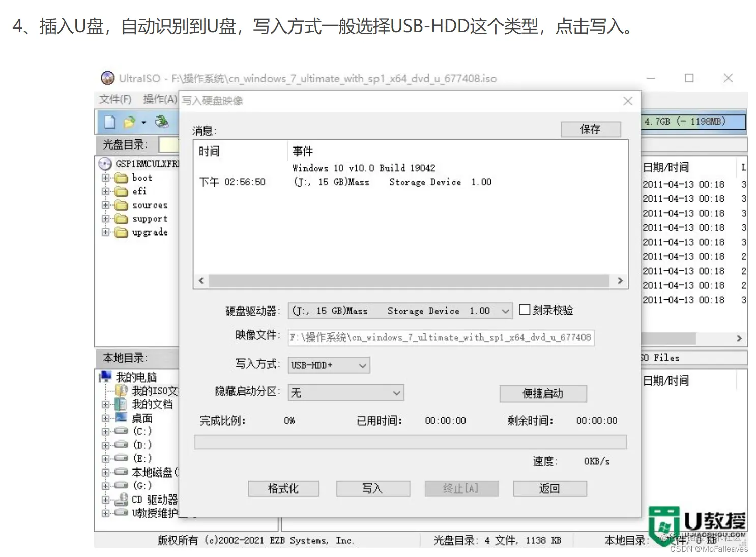Image resolution: width=756 pixels, height=557 pixels.
Task: Expand the support folder node
Action: [105, 219]
